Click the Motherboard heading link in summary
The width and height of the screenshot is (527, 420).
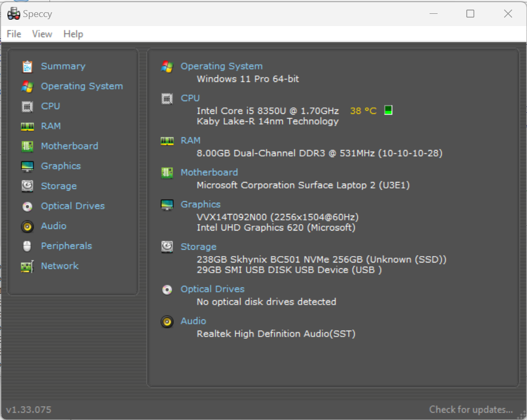point(209,172)
